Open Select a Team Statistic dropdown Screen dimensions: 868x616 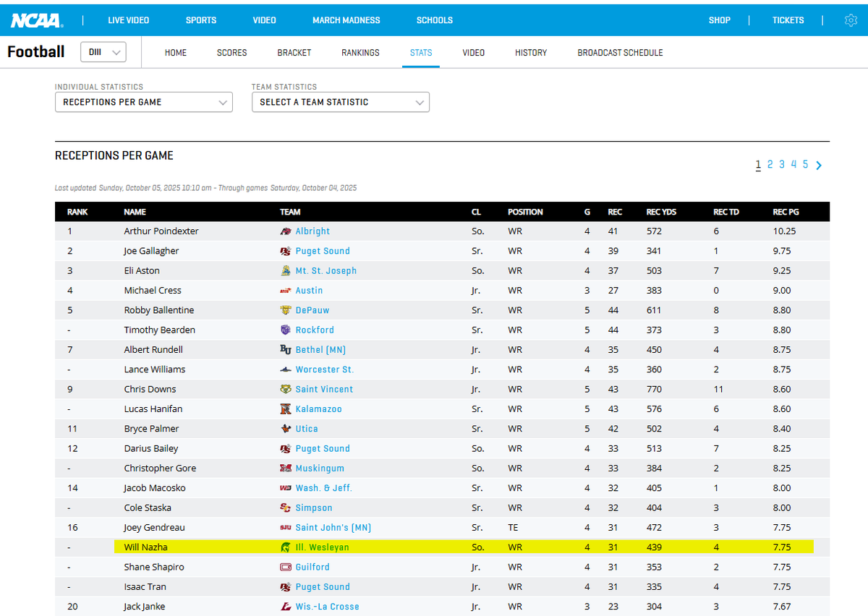click(x=341, y=102)
